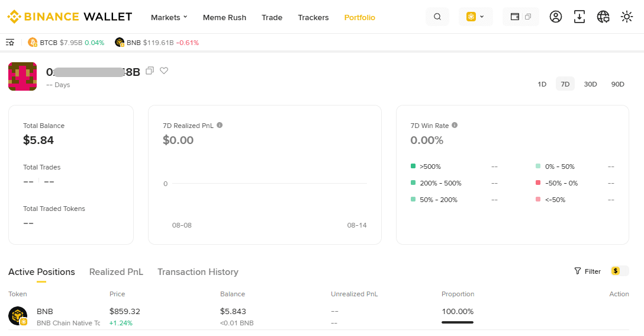Click the Total Balance $5.84 value
644x336 pixels.
click(x=38, y=140)
